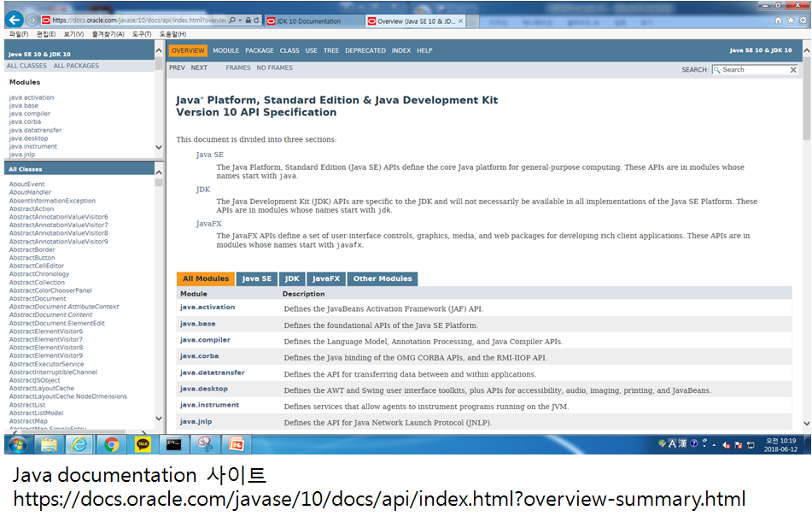Open command prompt taskbar icon
Viewport: 812px width, 516px height.
point(173,444)
